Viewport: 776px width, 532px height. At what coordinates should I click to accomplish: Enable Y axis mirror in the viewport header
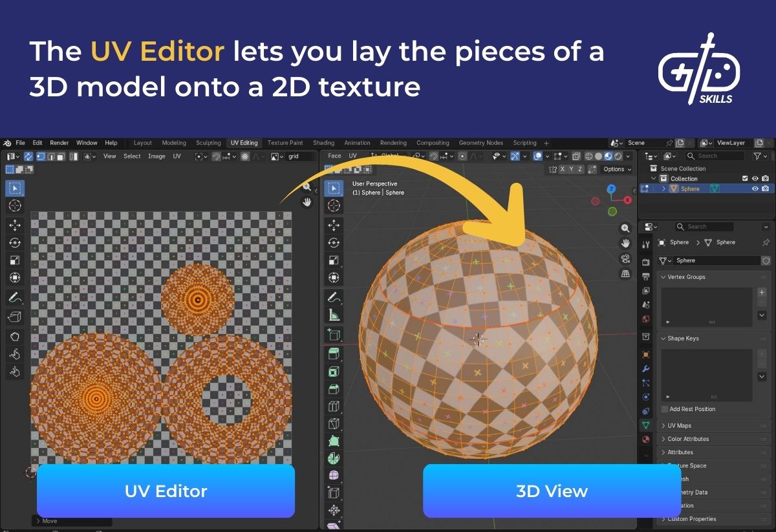572,169
